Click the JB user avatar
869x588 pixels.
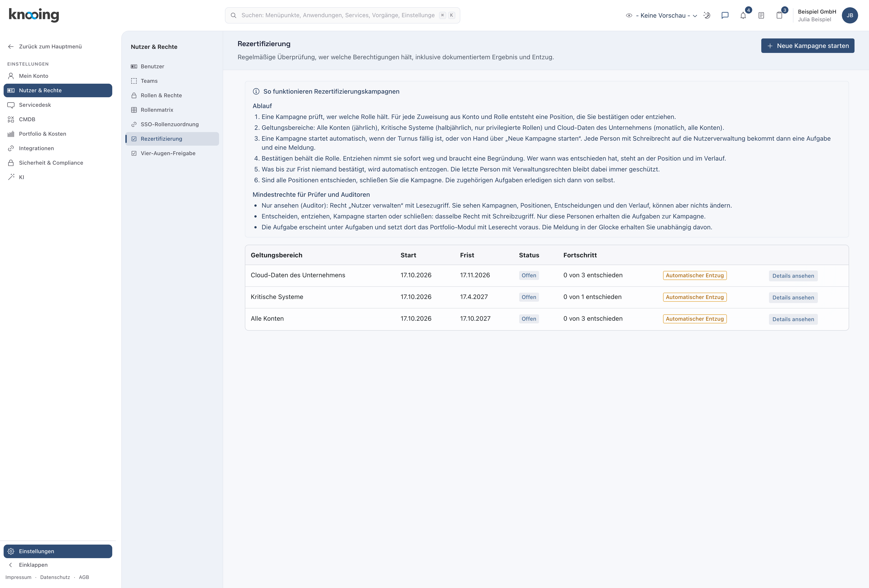pos(850,15)
